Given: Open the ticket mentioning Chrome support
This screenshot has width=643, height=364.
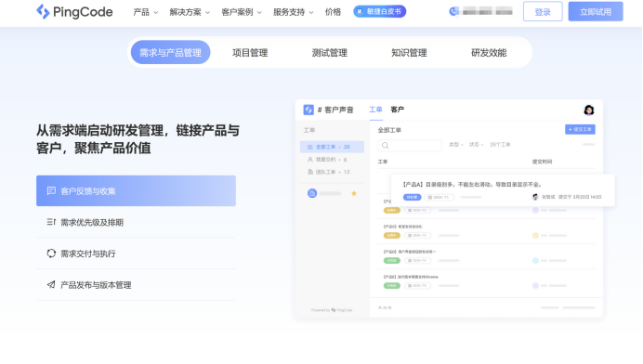Looking at the screenshot, I should coord(486,281).
